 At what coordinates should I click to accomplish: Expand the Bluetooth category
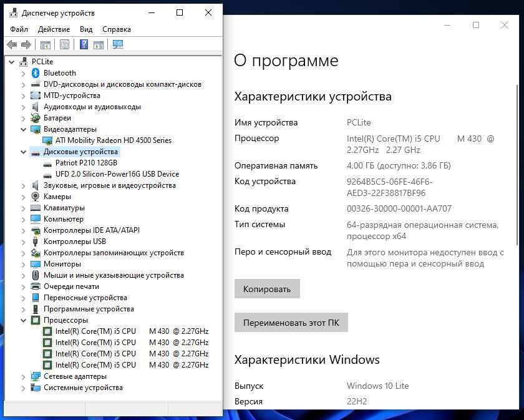(x=23, y=73)
